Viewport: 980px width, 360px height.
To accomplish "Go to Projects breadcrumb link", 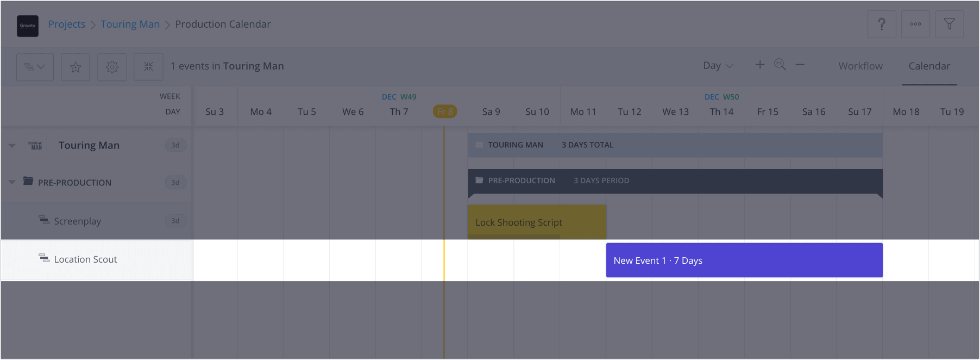I will coord(67,24).
